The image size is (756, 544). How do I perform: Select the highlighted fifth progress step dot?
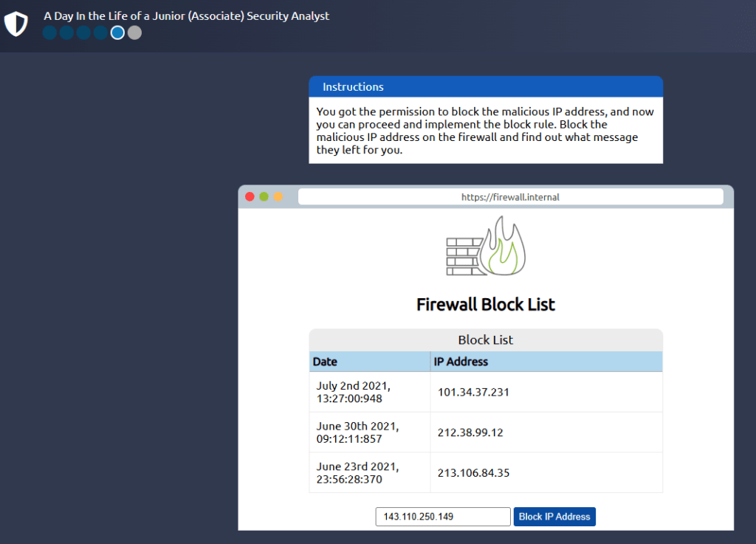[117, 32]
